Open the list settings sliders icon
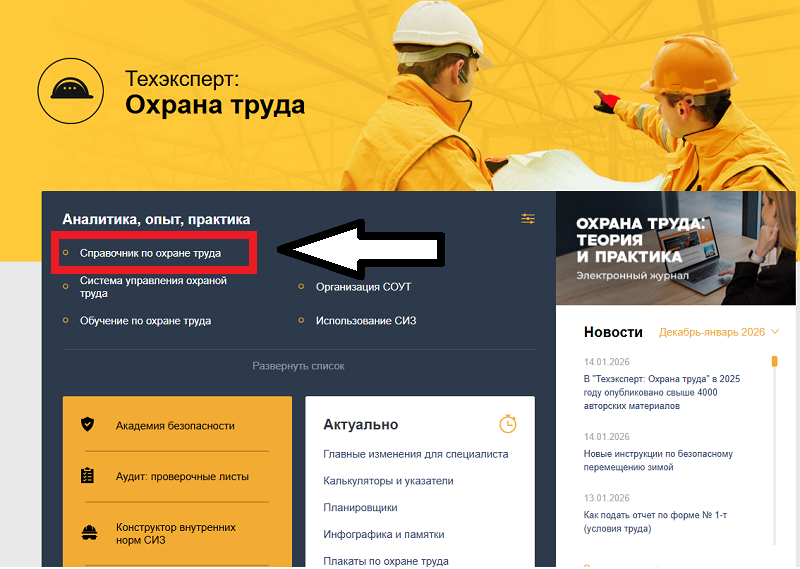 [528, 219]
